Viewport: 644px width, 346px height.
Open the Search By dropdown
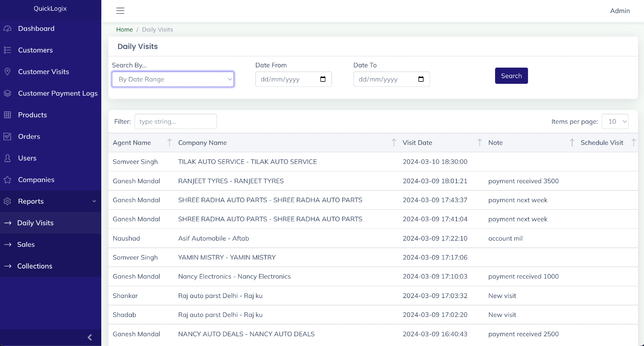(173, 79)
